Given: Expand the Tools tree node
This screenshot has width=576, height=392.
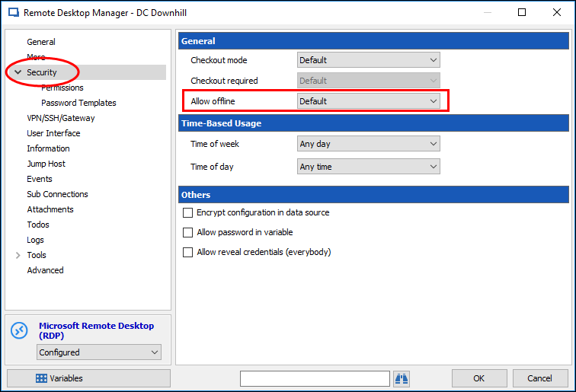Looking at the screenshot, I should [18, 255].
